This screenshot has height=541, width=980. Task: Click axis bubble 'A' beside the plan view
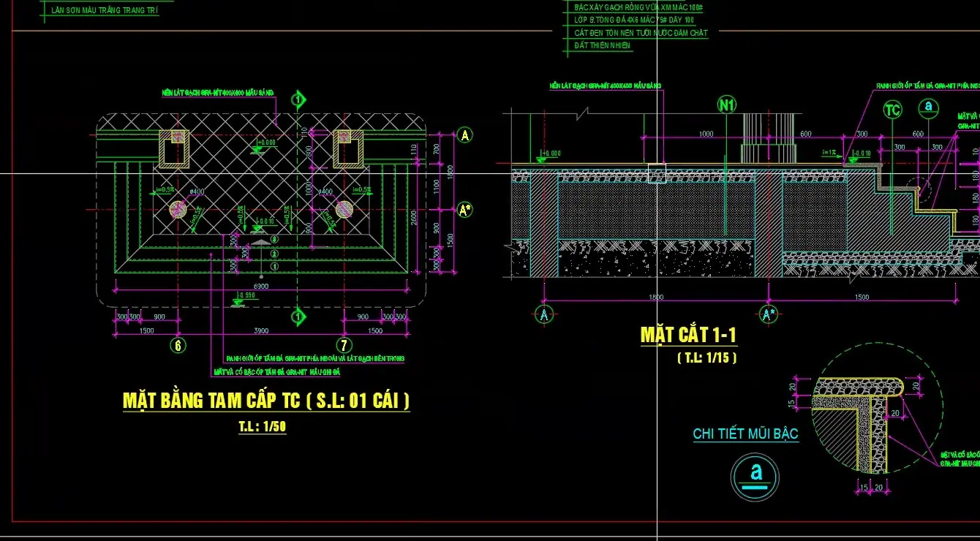pos(465,135)
